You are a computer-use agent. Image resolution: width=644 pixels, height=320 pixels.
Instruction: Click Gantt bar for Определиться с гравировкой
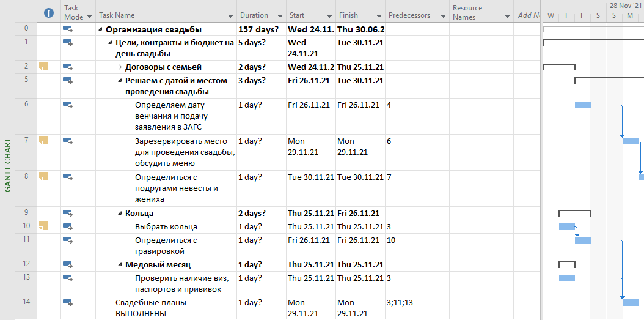[582, 240]
